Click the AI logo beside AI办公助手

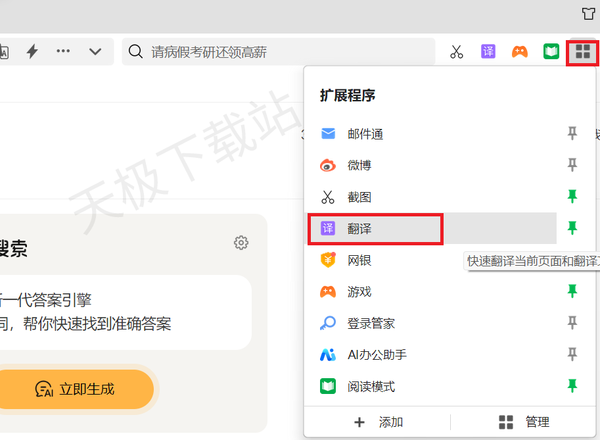[x=328, y=355]
